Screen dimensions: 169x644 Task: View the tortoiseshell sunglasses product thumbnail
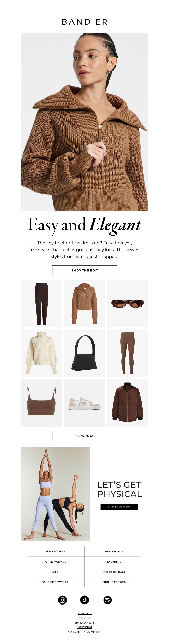[x=127, y=304]
